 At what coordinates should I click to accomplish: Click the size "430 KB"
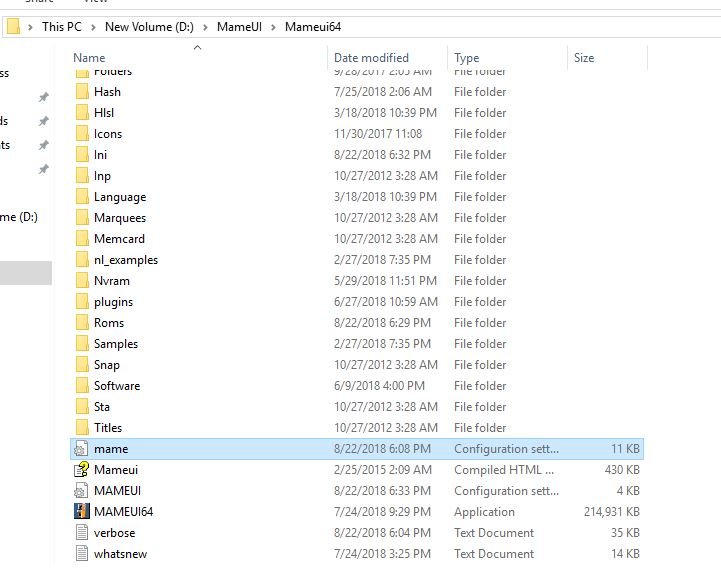pos(622,470)
